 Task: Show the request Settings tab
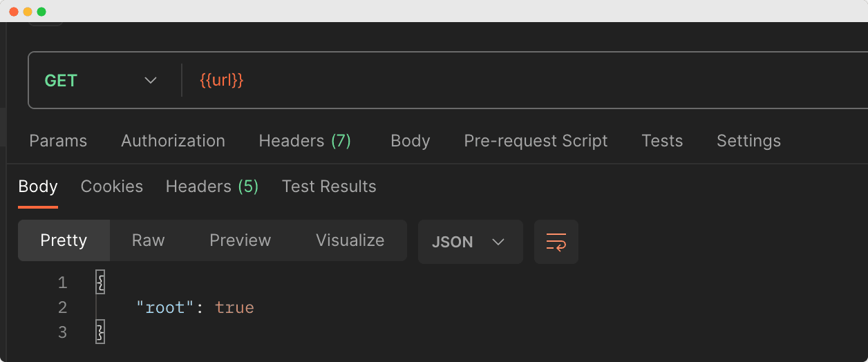[x=748, y=141]
